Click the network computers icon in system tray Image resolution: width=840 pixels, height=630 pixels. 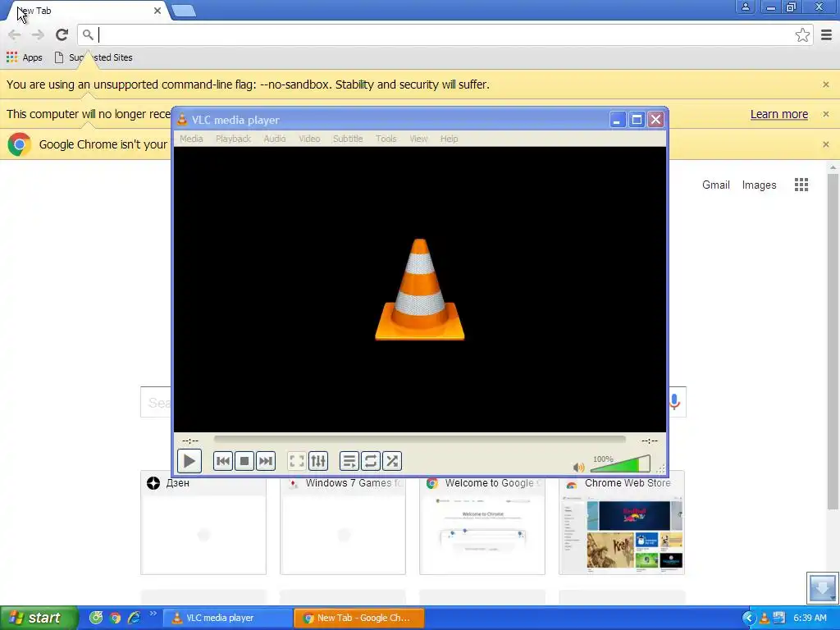(779, 618)
